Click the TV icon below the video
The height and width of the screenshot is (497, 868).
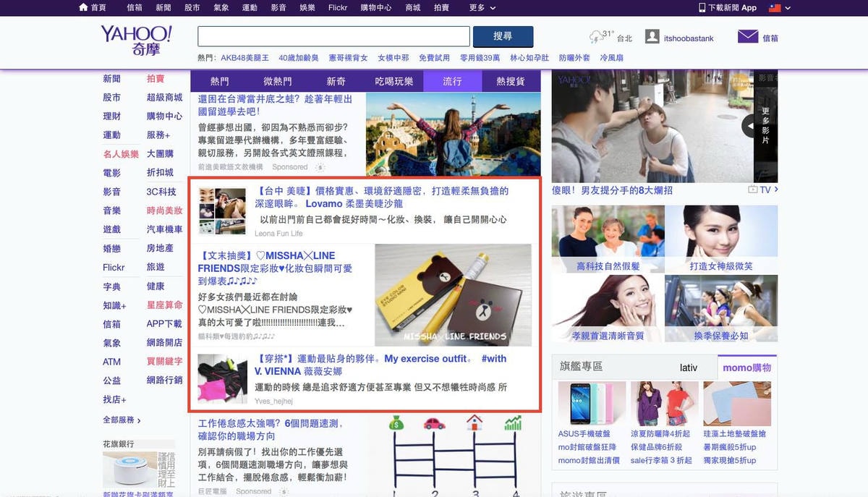click(x=753, y=190)
